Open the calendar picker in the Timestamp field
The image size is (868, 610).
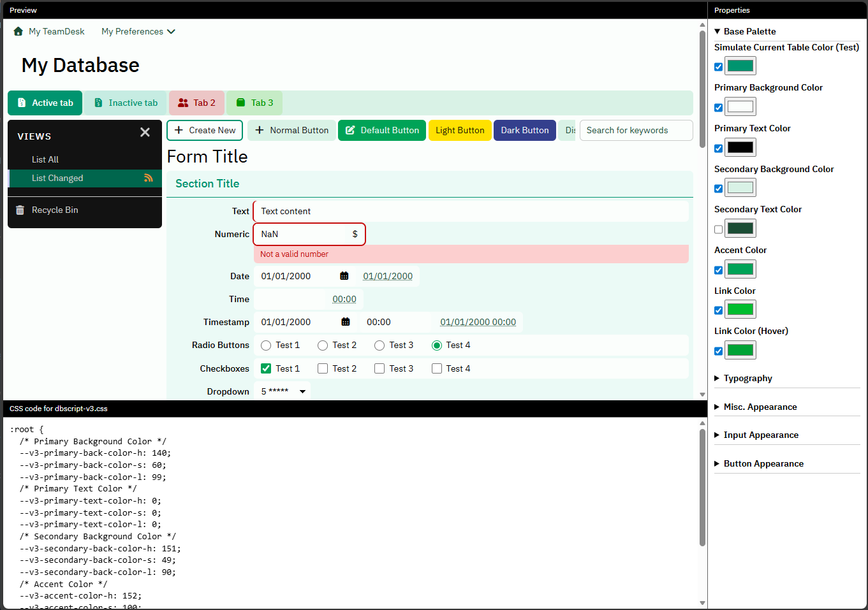click(x=345, y=322)
